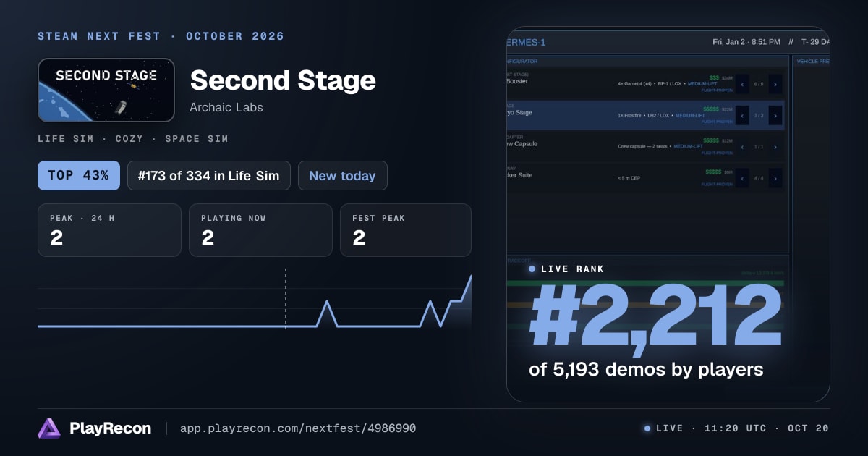Click the dashed vertical marker on the player chart
Image resolution: width=868 pixels, height=456 pixels.
point(286,298)
